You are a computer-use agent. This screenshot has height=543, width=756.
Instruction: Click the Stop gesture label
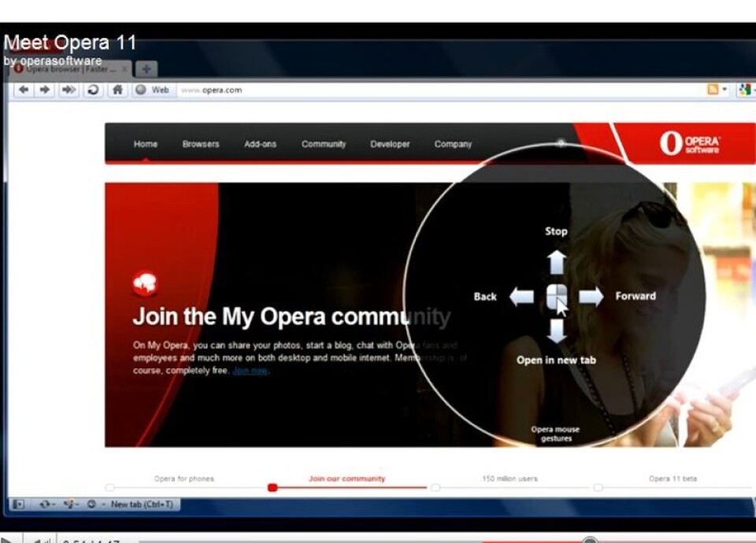[556, 231]
